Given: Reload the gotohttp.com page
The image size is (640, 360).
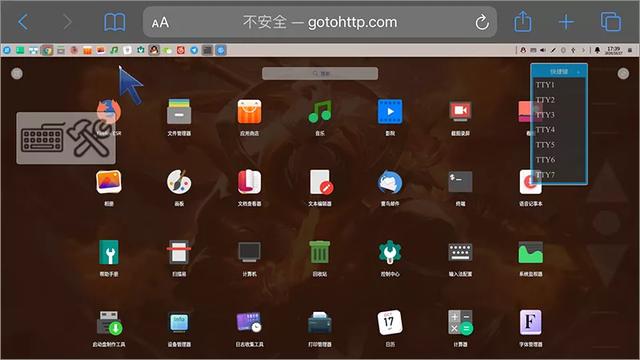Looking at the screenshot, I should pyautogui.click(x=482, y=22).
